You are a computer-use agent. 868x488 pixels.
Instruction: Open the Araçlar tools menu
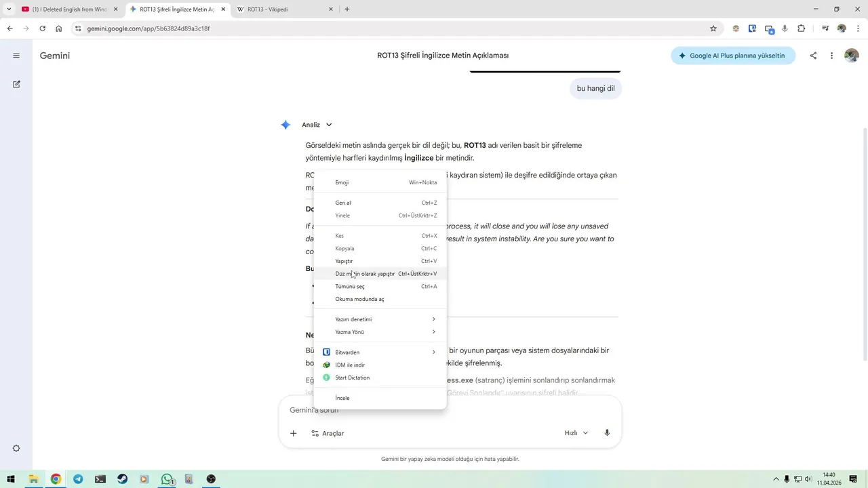tap(328, 433)
